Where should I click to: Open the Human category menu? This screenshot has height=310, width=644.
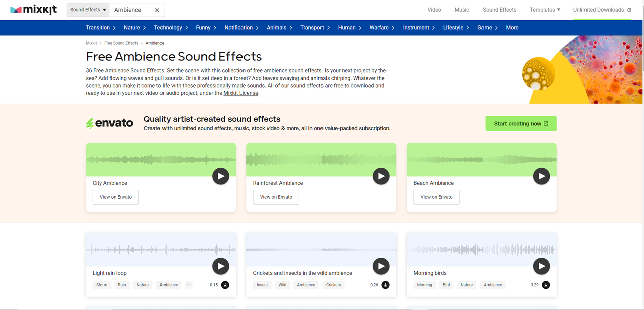[350, 28]
